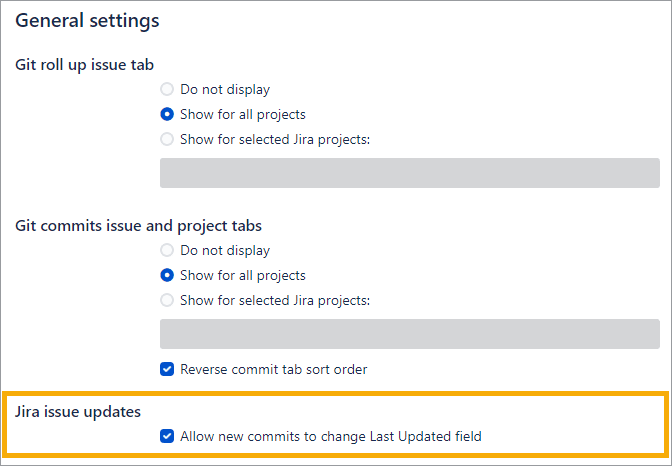The width and height of the screenshot is (672, 466).
Task: Uncheck the Reverse commit tab sort order checkbox
Action: click(x=167, y=369)
